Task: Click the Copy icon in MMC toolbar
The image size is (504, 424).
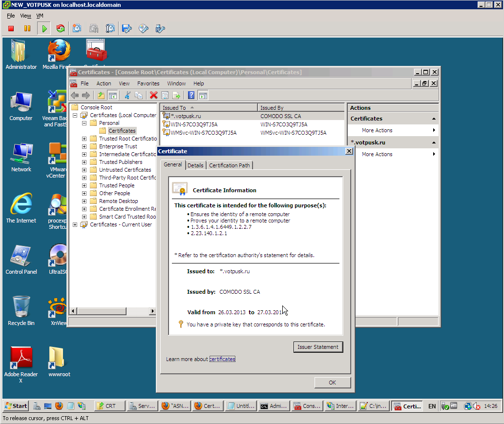Action: tap(139, 96)
